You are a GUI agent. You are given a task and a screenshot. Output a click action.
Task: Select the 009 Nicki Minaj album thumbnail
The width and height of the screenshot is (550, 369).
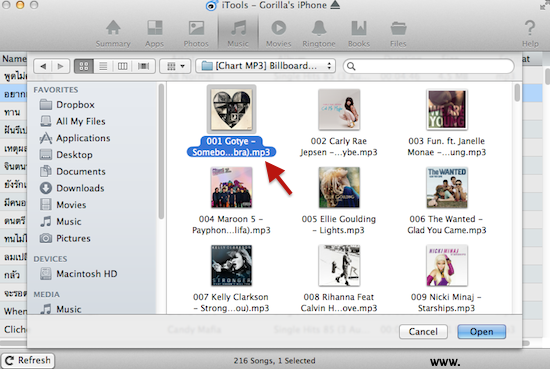[x=447, y=266]
